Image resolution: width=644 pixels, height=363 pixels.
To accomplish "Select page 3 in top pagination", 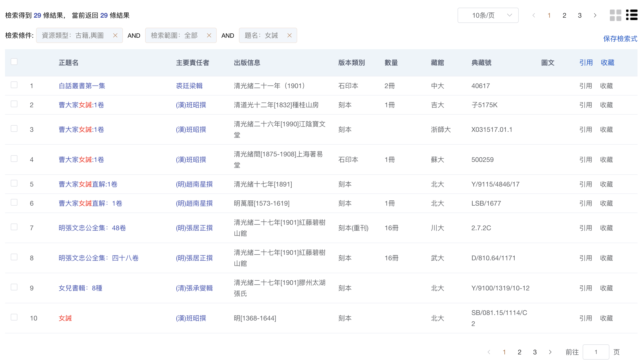I will point(580,16).
